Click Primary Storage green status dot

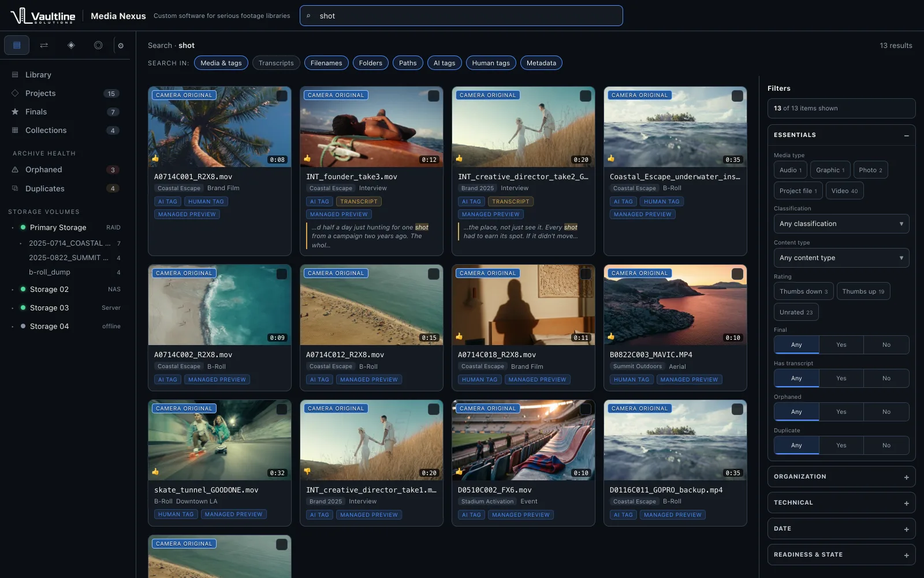click(23, 227)
